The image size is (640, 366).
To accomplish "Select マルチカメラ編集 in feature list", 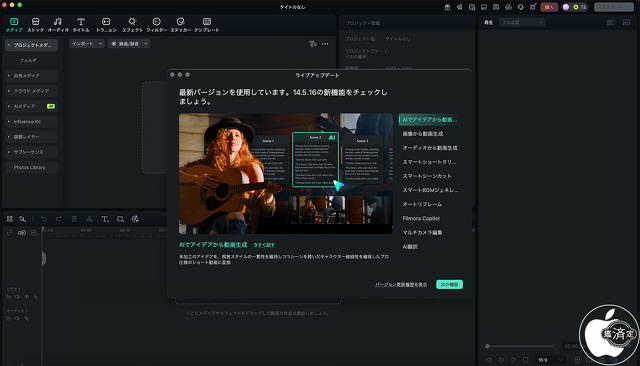I will coord(422,232).
